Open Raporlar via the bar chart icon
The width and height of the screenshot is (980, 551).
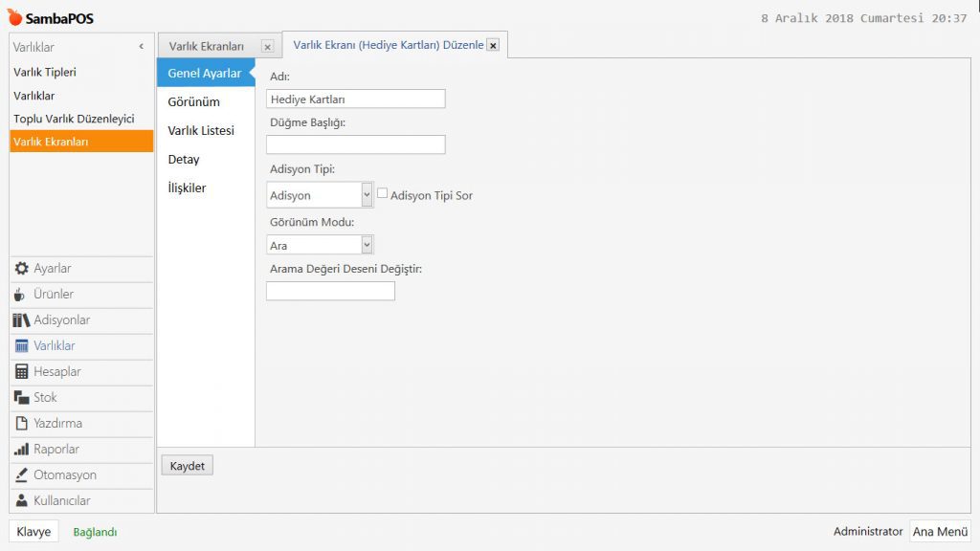pos(22,450)
